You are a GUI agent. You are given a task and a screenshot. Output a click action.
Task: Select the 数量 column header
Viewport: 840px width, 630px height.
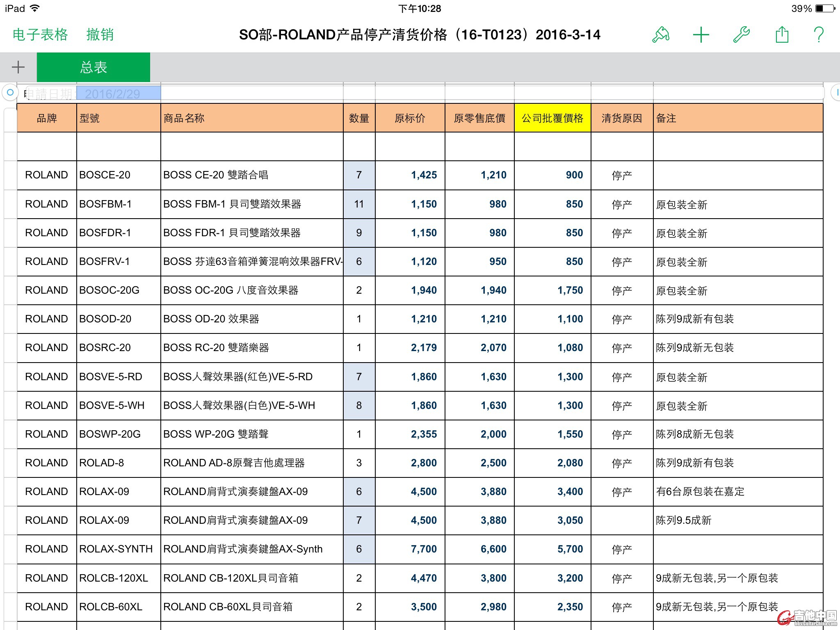coord(359,118)
